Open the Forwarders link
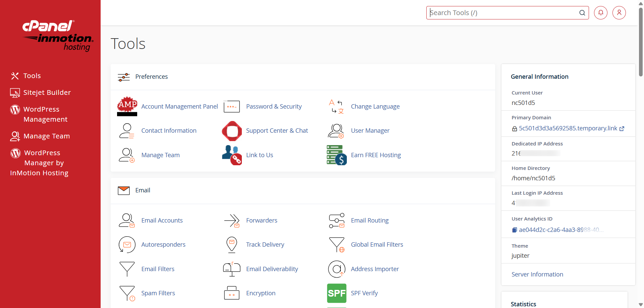Image resolution: width=644 pixels, height=308 pixels. (x=262, y=221)
